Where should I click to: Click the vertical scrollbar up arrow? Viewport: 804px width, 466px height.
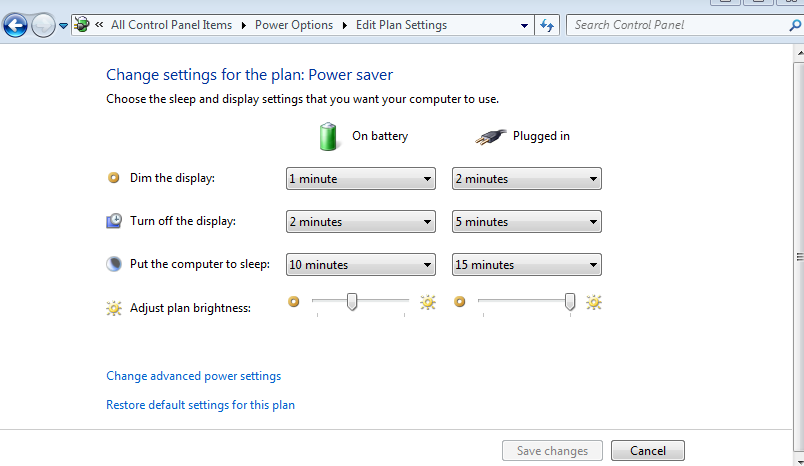pos(799,53)
